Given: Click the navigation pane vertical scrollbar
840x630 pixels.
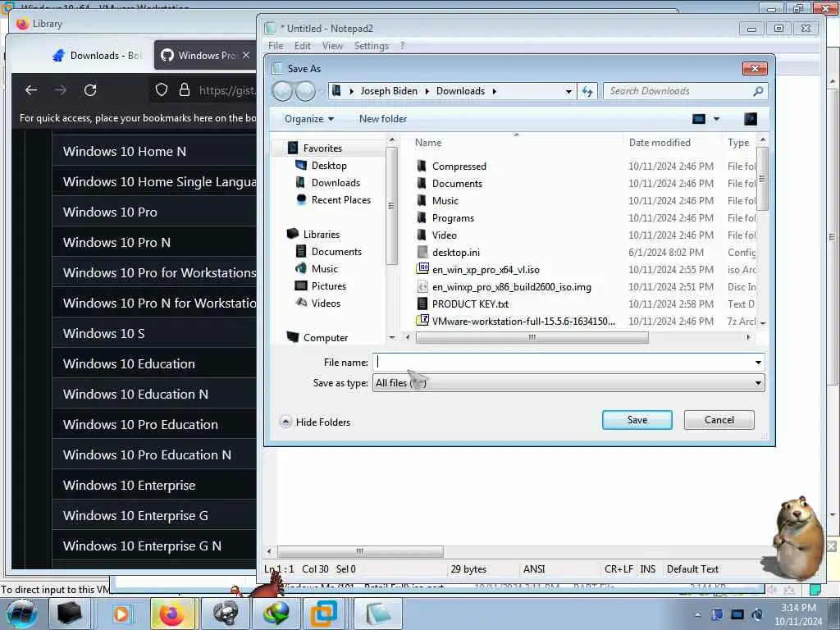Looking at the screenshot, I should (x=391, y=206).
